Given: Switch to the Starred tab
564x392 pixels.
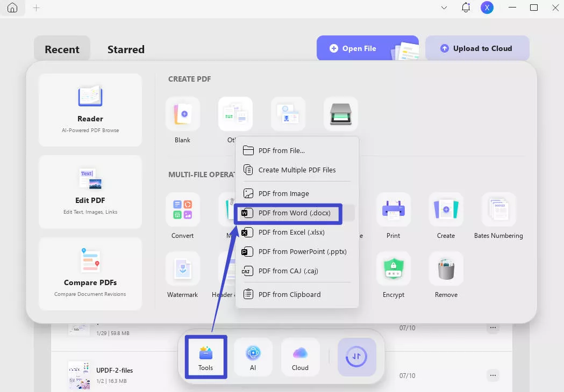Looking at the screenshot, I should tap(126, 49).
